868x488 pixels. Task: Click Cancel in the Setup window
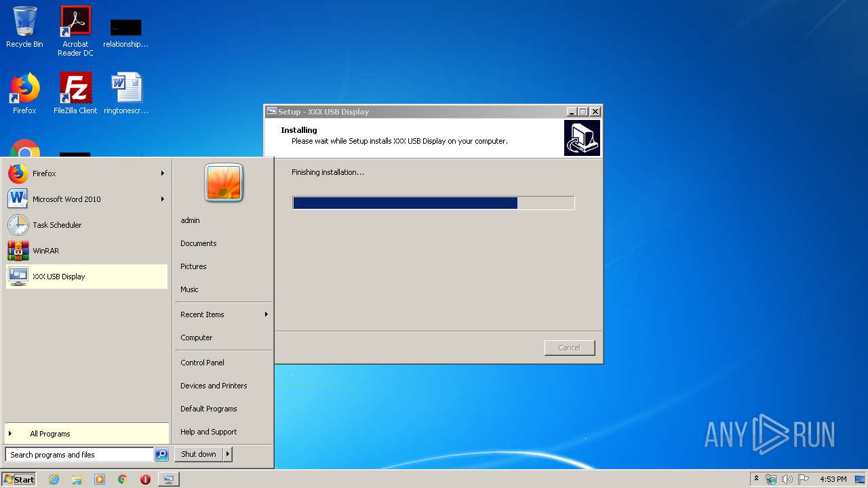tap(570, 348)
